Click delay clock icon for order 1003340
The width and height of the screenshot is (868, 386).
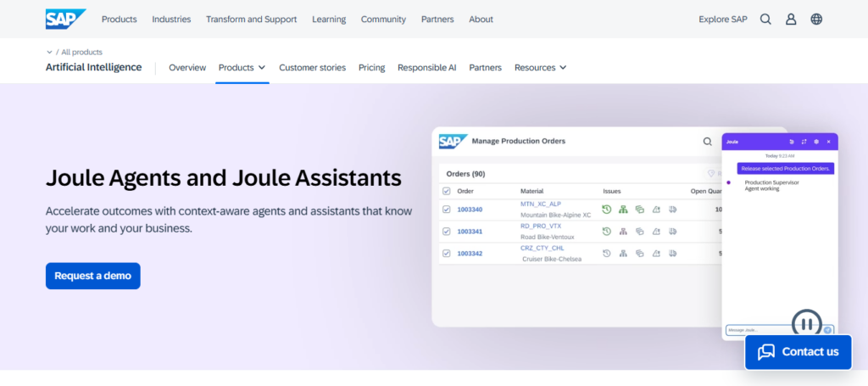tap(607, 210)
